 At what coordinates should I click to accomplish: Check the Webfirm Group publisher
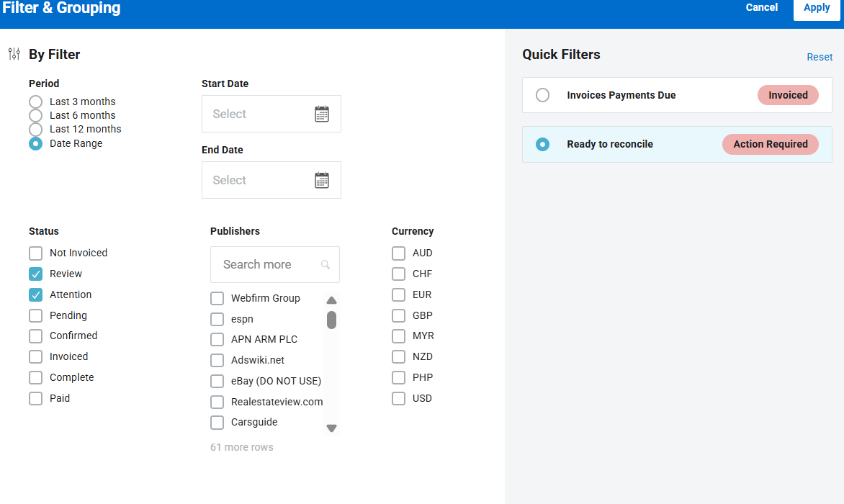coord(217,299)
